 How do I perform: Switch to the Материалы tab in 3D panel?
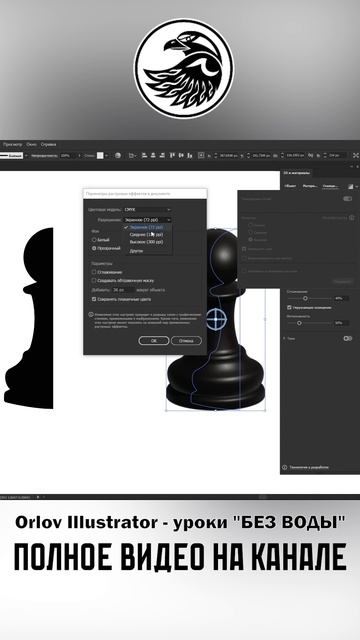click(x=311, y=186)
